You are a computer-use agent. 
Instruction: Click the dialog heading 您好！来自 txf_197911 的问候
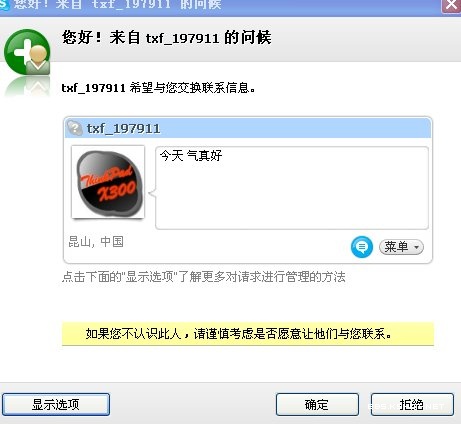(x=166, y=37)
